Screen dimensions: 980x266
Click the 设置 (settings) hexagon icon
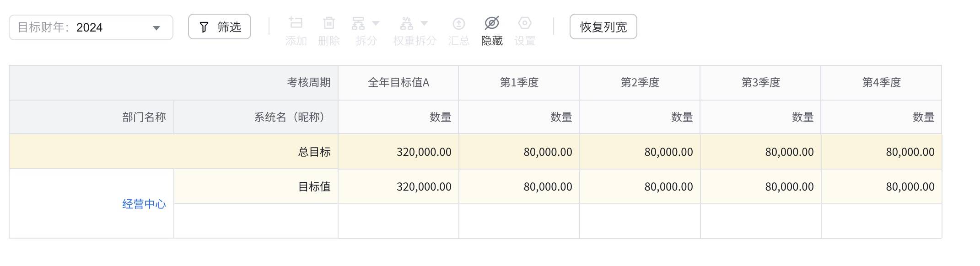(524, 23)
